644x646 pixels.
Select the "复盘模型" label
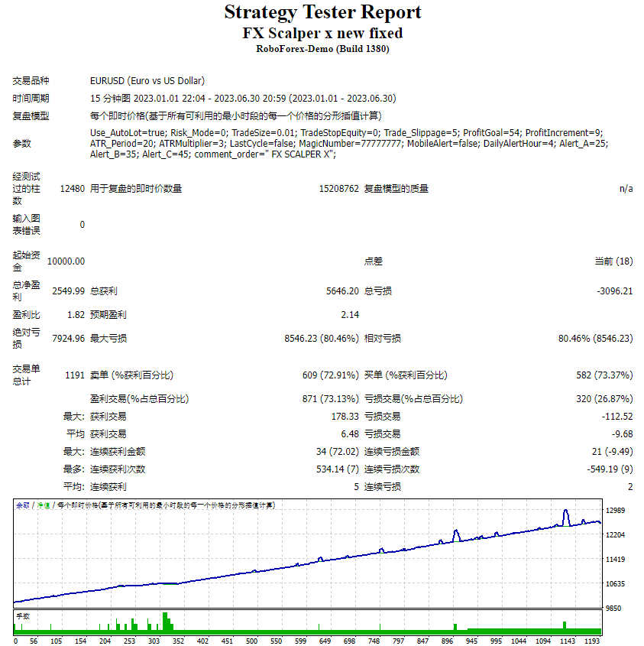click(x=31, y=116)
